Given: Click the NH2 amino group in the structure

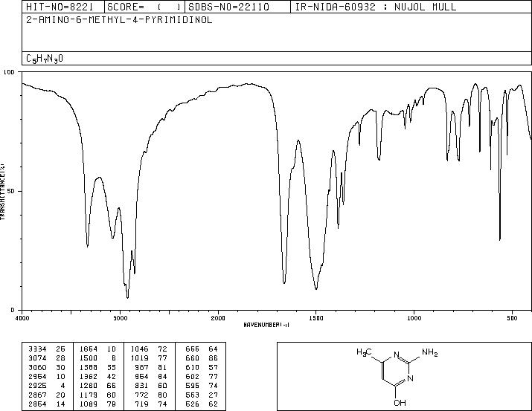Looking at the screenshot, I should point(430,353).
